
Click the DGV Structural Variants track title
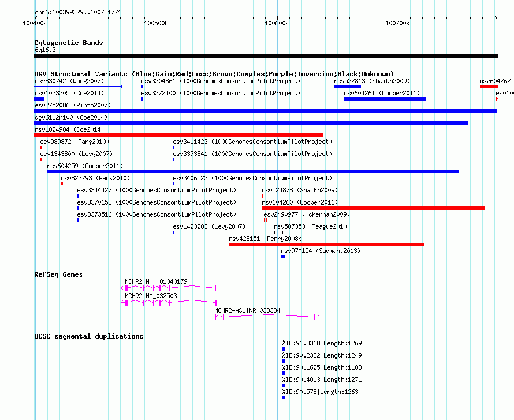pos(214,74)
